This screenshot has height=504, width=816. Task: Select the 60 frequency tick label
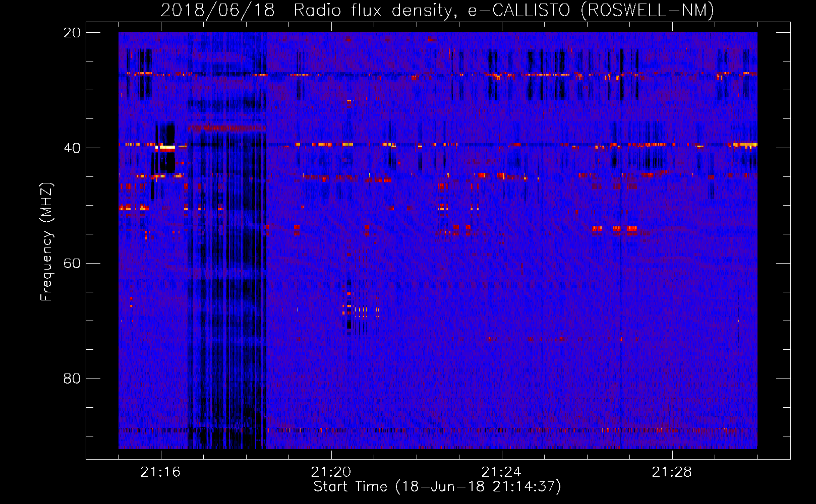(72, 263)
